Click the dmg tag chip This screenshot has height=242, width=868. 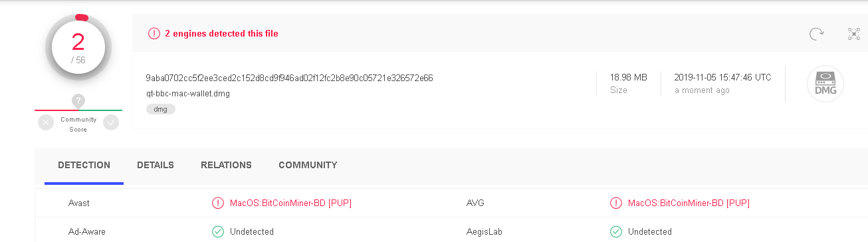click(x=161, y=109)
